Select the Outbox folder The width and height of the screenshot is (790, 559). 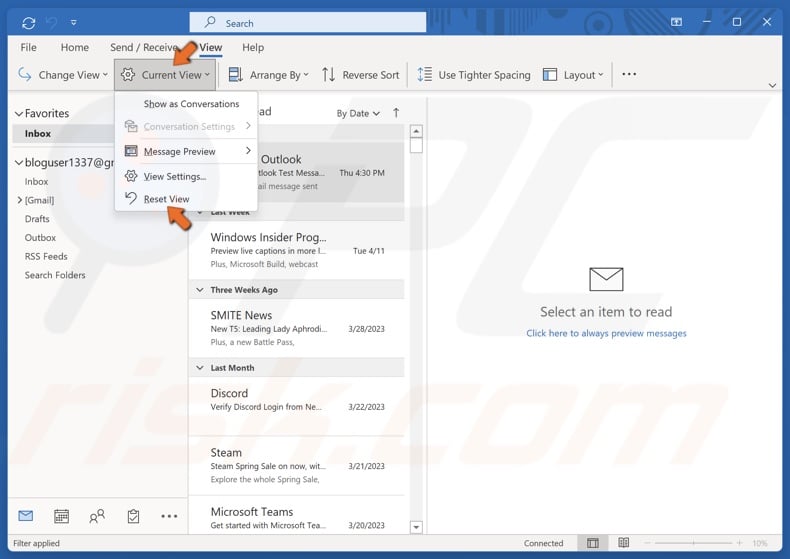[40, 238]
